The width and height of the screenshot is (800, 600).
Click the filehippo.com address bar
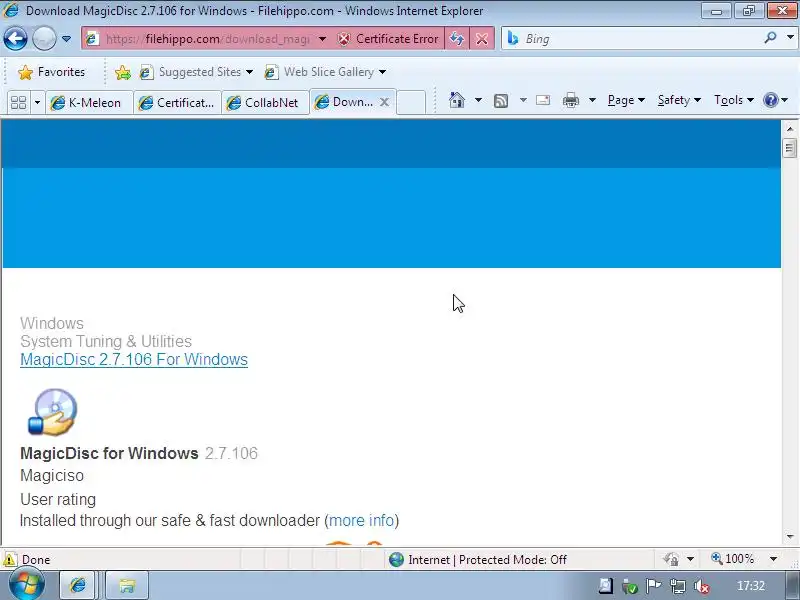[x=208, y=39]
